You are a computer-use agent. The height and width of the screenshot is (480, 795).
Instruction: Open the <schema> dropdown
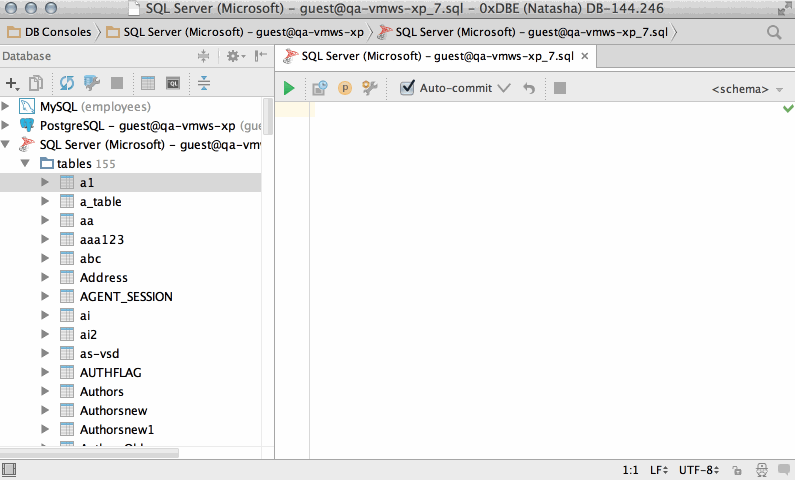pos(747,89)
